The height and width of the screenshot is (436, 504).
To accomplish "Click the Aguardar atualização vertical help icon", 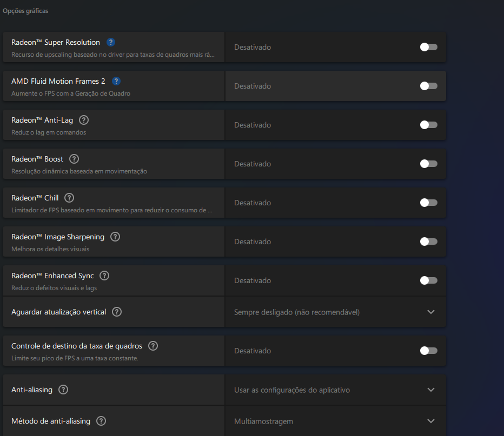I will pos(117,312).
